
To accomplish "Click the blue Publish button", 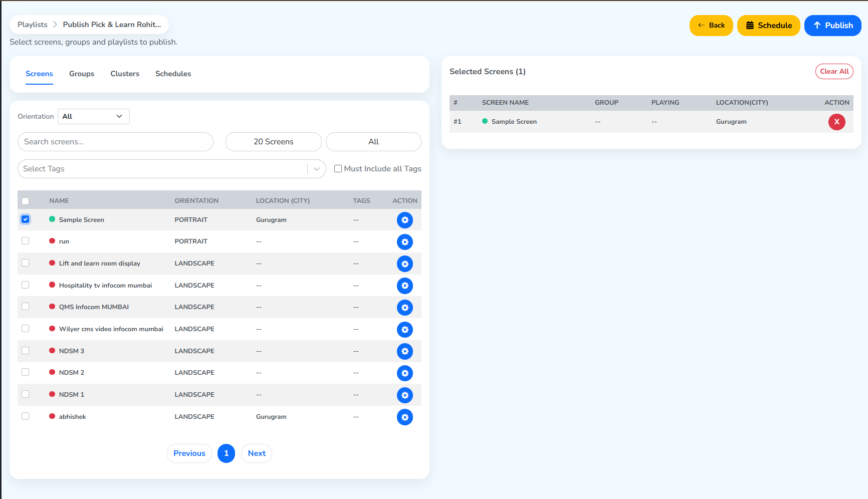I will coord(833,26).
